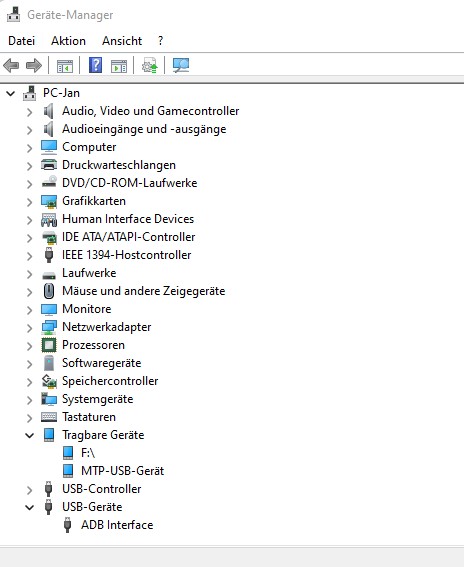Click the Grafikkarten display adapter icon
Image resolution: width=464 pixels, height=567 pixels.
click(x=49, y=201)
